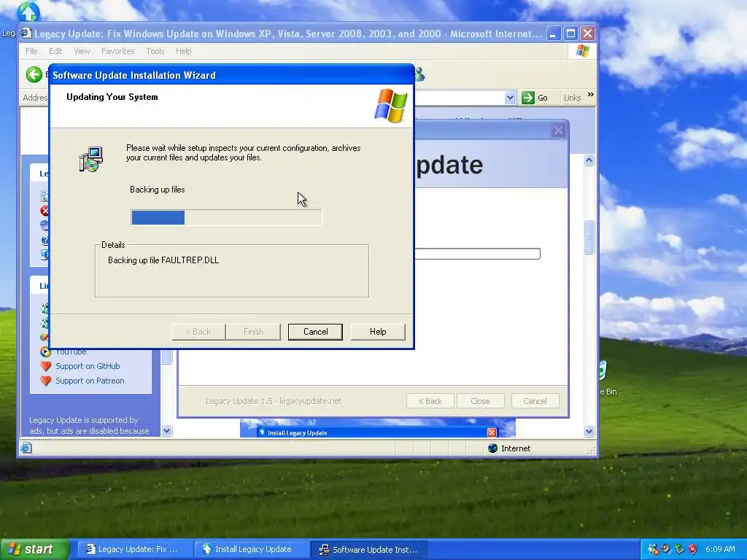747x560 pixels.
Task: Click 'Legacy Update 1.5 - legacyupdate.net' text
Action: click(x=274, y=401)
